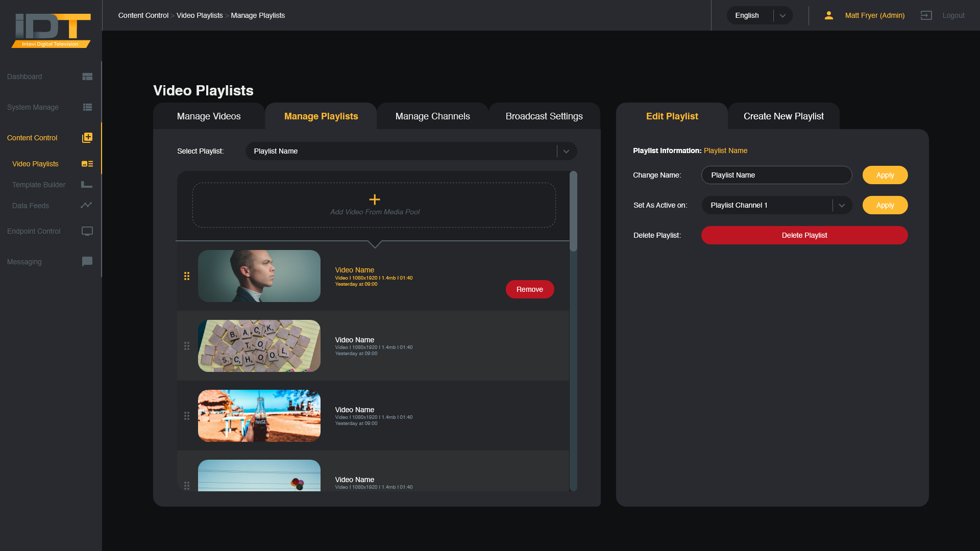This screenshot has width=980, height=551.
Task: Open the English language dropdown
Action: tap(759, 15)
